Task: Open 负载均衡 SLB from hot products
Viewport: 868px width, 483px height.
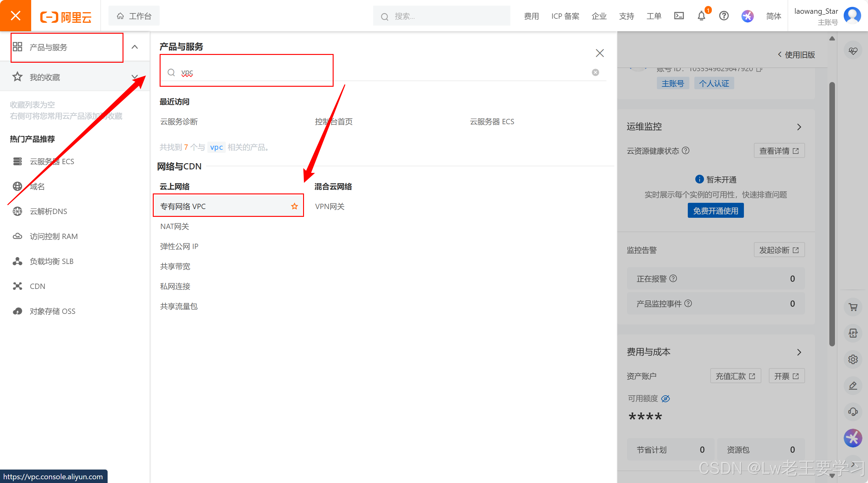Action: (51, 261)
